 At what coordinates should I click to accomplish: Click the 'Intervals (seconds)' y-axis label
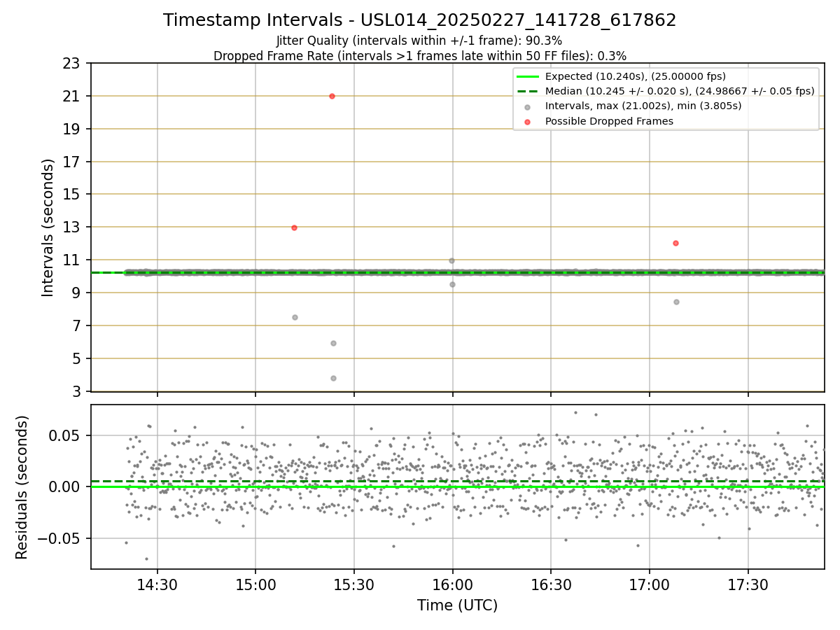tap(48, 227)
